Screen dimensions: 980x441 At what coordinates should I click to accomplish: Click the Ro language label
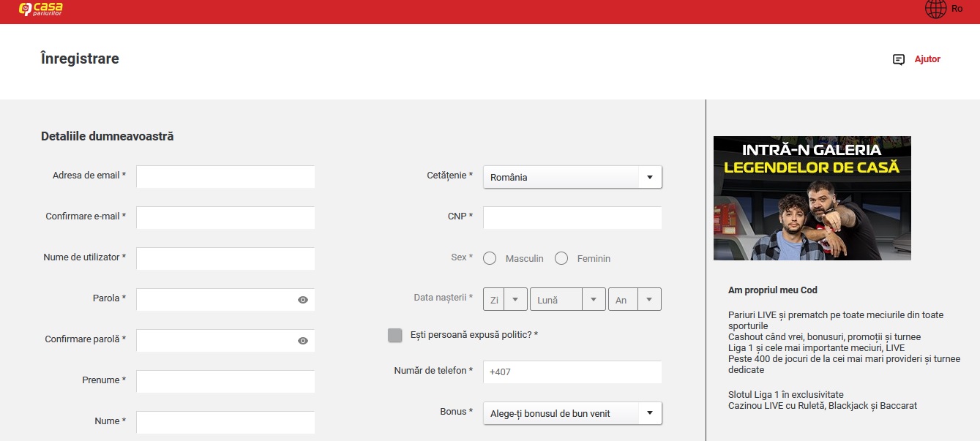point(957,9)
